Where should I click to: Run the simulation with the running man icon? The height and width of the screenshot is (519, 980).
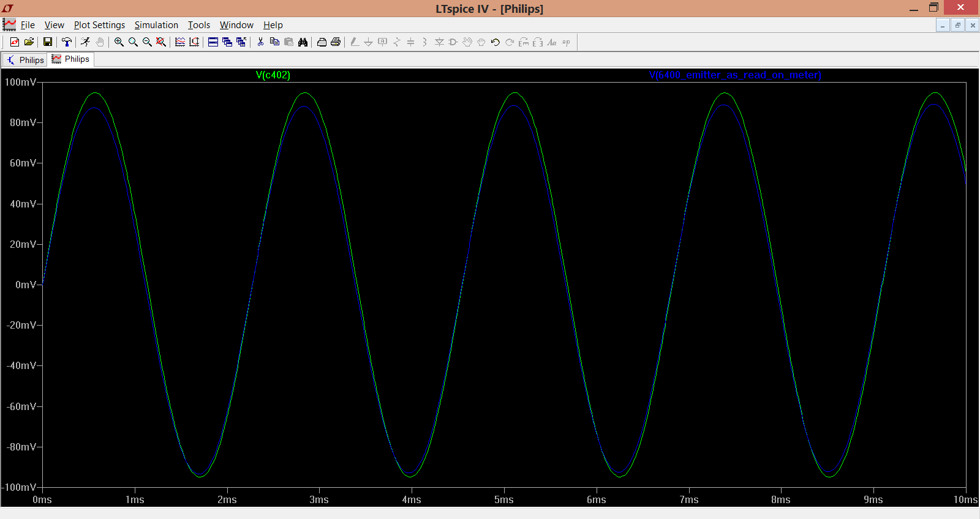tap(85, 42)
